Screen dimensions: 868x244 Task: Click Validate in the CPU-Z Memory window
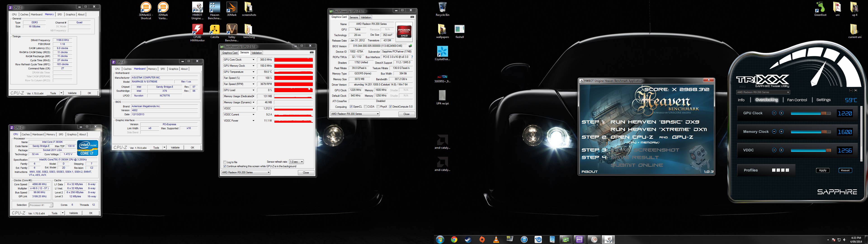tap(72, 93)
